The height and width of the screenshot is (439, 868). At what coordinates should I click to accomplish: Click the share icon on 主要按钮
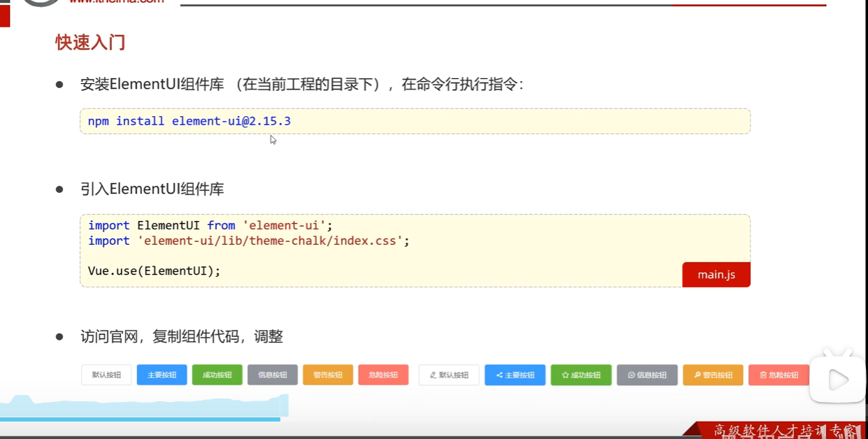click(x=499, y=375)
